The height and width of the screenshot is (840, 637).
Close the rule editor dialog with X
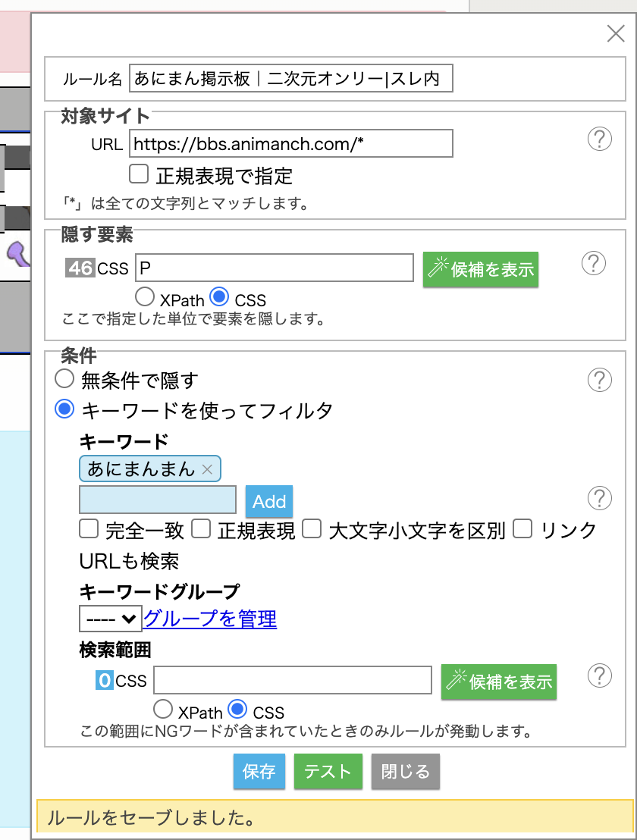point(615,33)
